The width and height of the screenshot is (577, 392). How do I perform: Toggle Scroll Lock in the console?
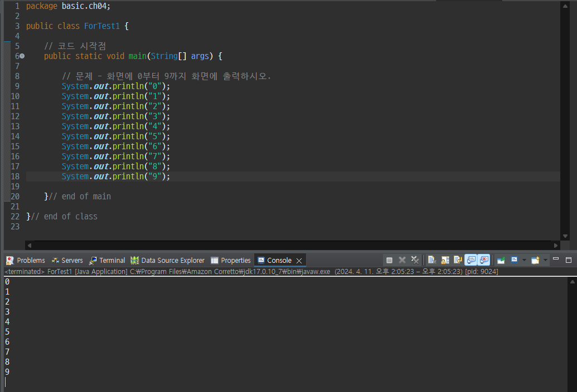coord(445,260)
